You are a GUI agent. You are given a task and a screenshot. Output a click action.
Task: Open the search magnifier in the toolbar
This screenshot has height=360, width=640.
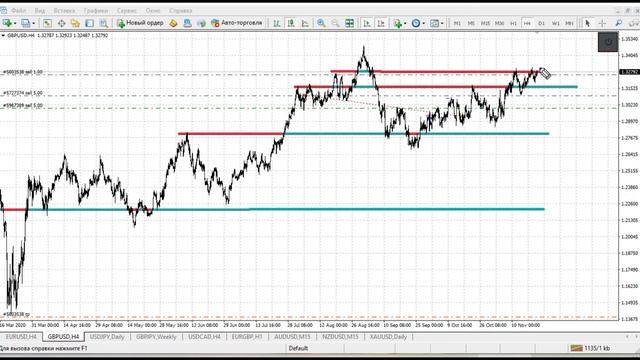(619, 23)
